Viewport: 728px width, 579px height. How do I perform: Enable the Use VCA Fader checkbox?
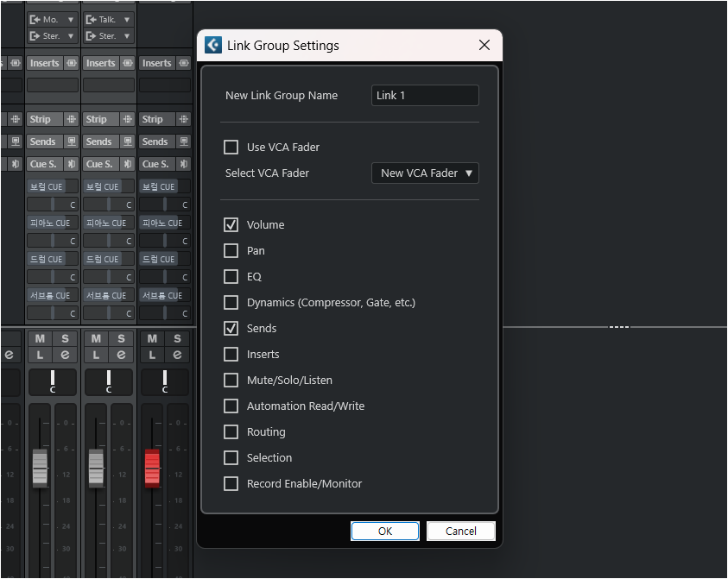[x=231, y=148]
